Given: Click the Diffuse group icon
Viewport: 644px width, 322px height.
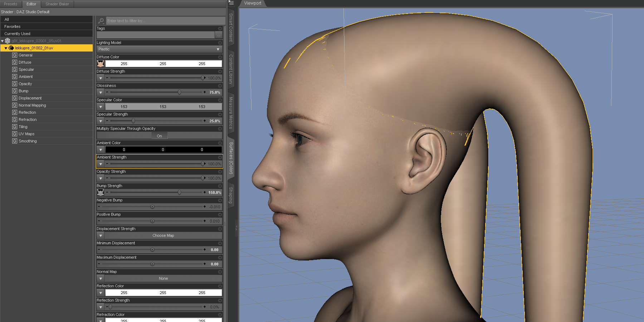Looking at the screenshot, I should (15, 62).
